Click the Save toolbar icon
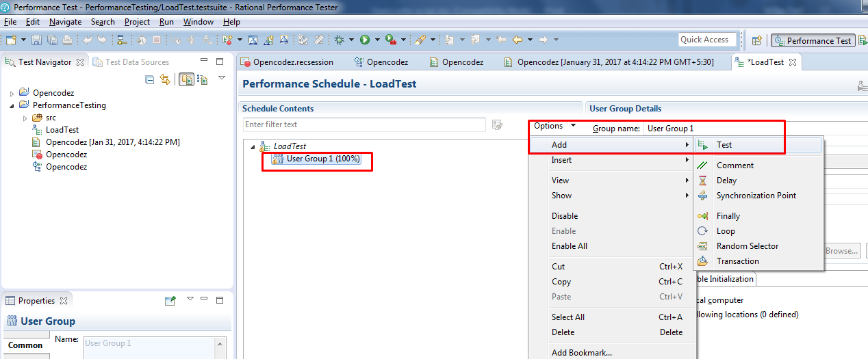Image resolution: width=868 pixels, height=359 pixels. pos(37,40)
